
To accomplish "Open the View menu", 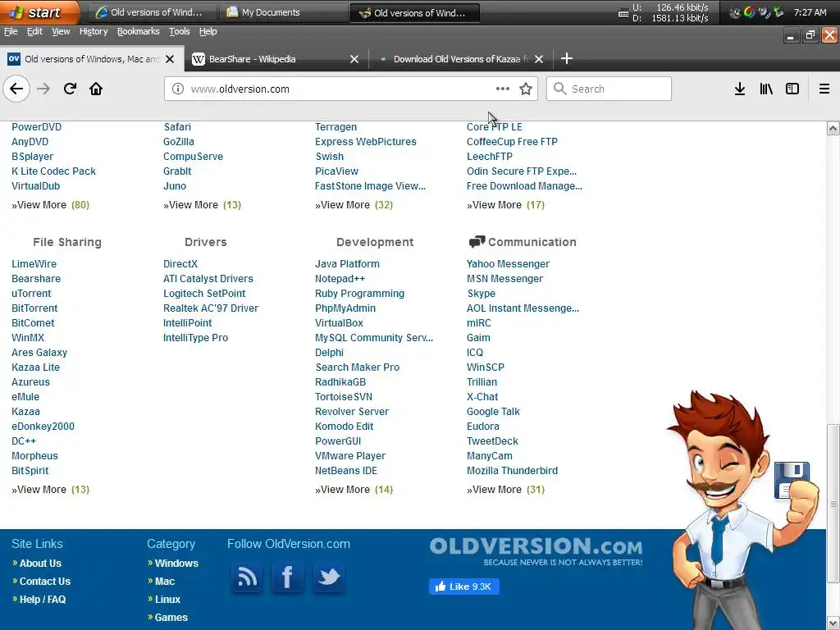I will coord(61,32).
